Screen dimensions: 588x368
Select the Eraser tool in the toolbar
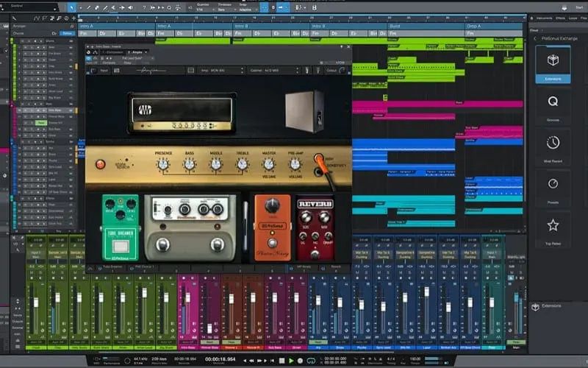pos(97,7)
